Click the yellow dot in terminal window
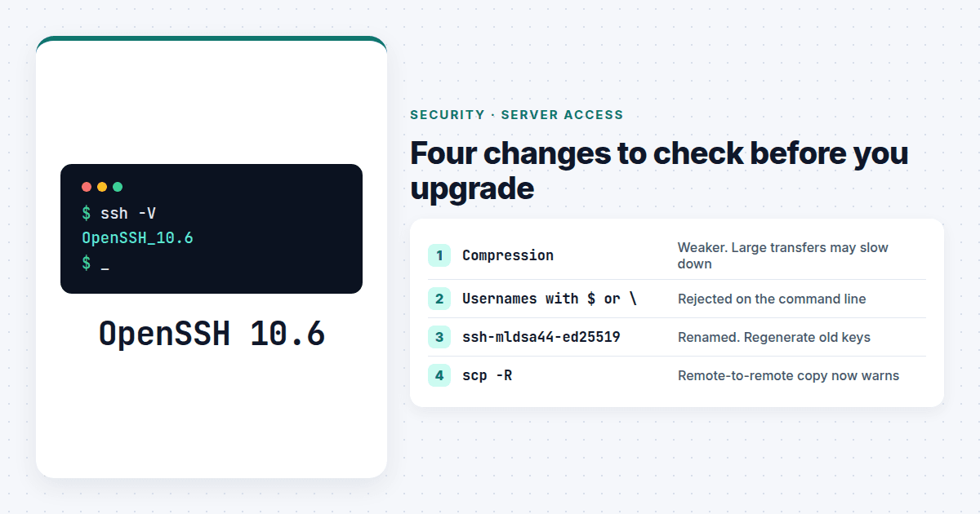 click(102, 187)
